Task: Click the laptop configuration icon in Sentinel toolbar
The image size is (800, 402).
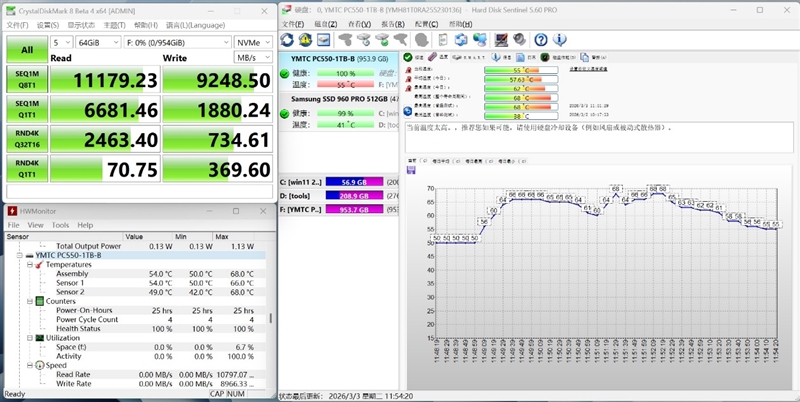Action: (x=501, y=39)
